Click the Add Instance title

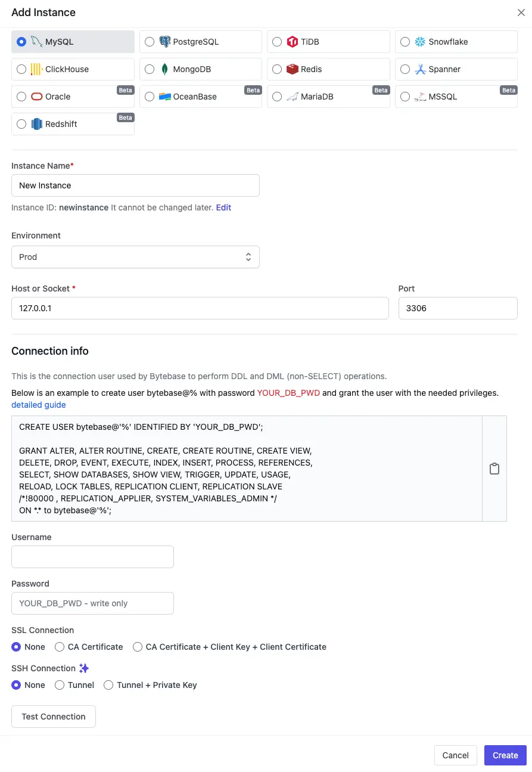(43, 12)
